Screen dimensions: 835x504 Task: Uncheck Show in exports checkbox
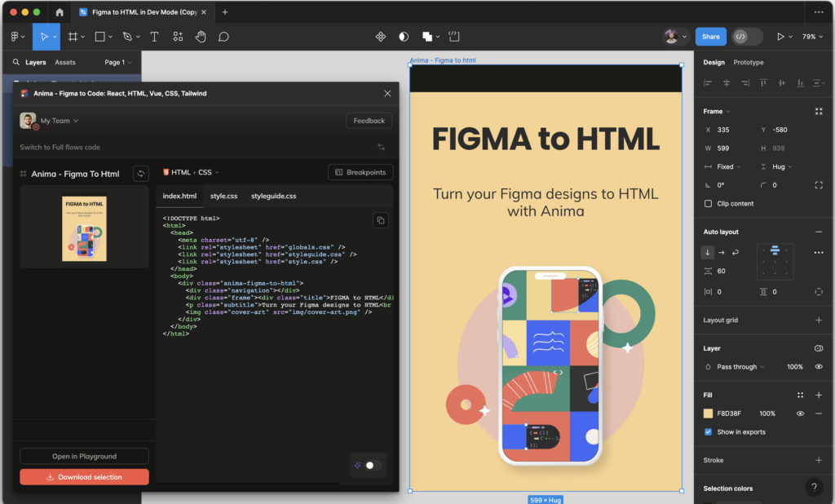pos(708,432)
